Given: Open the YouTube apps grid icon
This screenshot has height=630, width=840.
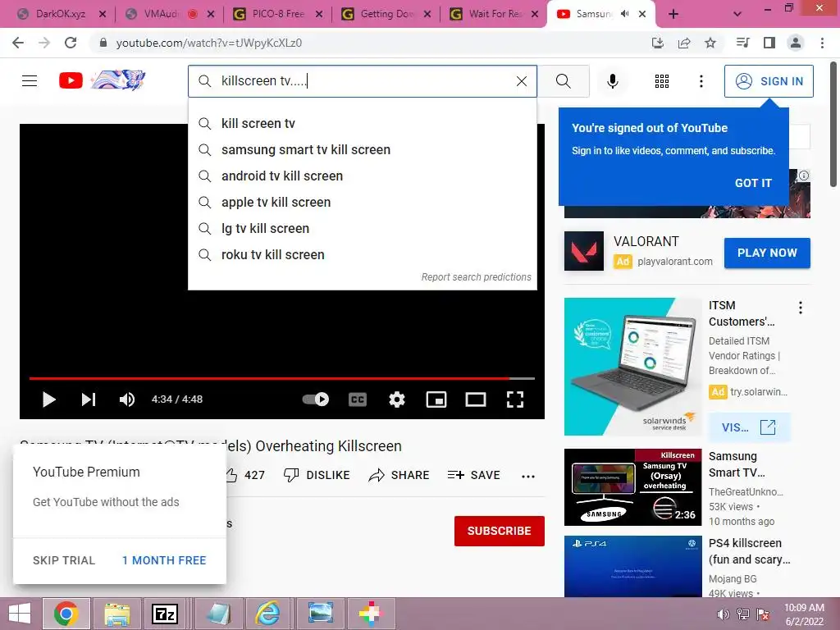Looking at the screenshot, I should point(662,81).
